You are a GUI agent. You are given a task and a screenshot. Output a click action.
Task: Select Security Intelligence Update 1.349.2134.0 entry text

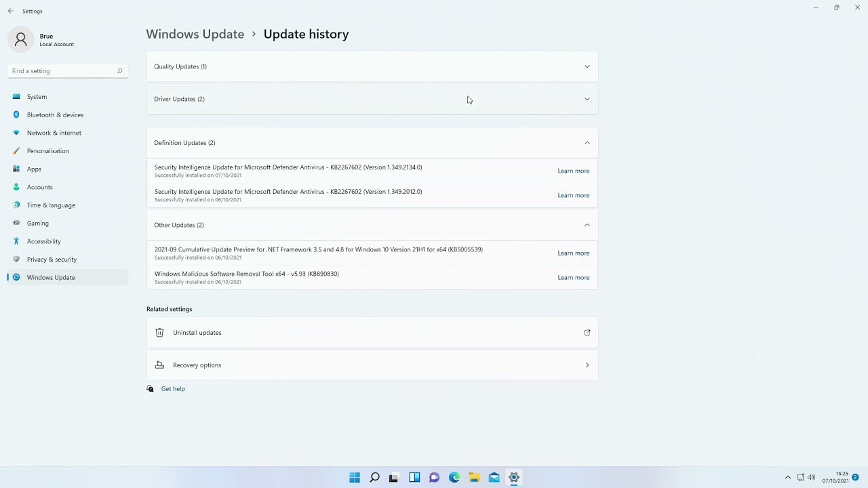tap(288, 167)
